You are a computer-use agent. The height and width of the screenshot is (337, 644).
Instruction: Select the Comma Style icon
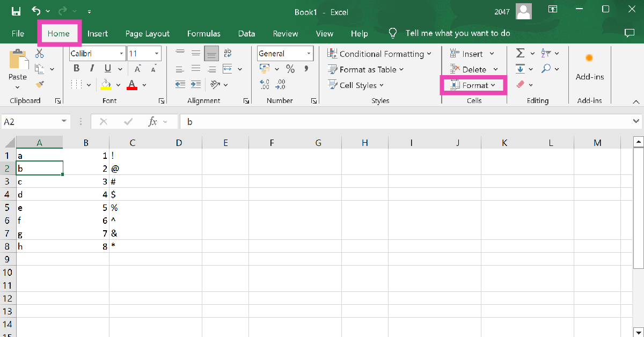coord(305,69)
